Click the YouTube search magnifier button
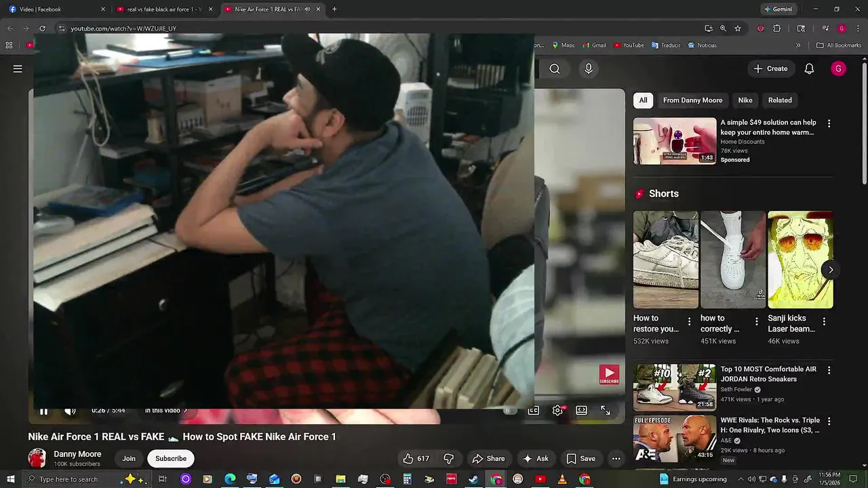The width and height of the screenshot is (868, 488). tap(555, 68)
